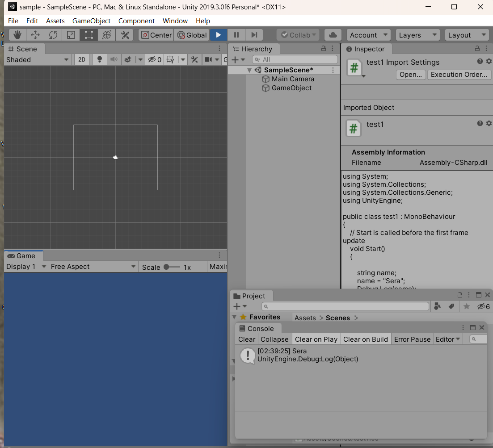The image size is (493, 448).
Task: Collapse the SampleScene tree
Action: click(x=249, y=70)
